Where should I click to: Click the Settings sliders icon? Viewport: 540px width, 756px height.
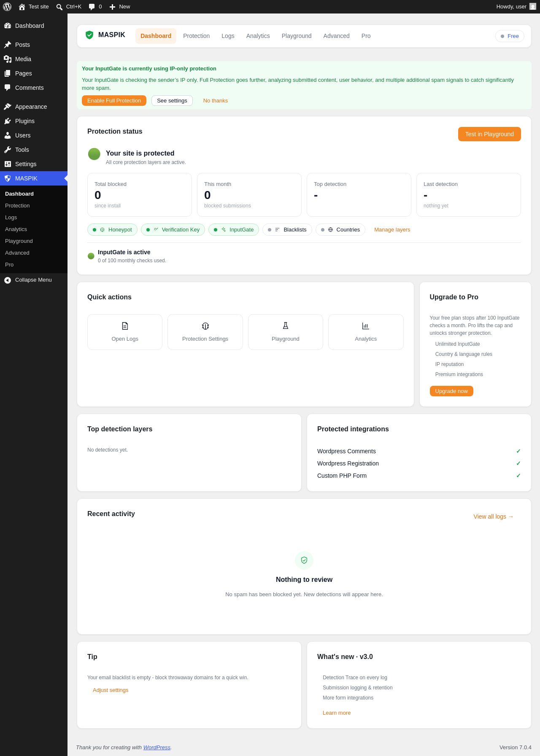8,164
